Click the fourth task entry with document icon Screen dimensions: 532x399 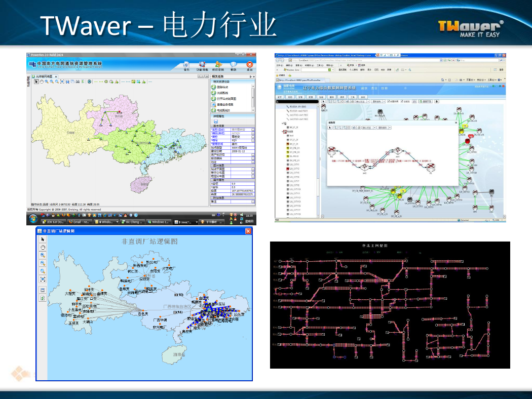coord(222,105)
